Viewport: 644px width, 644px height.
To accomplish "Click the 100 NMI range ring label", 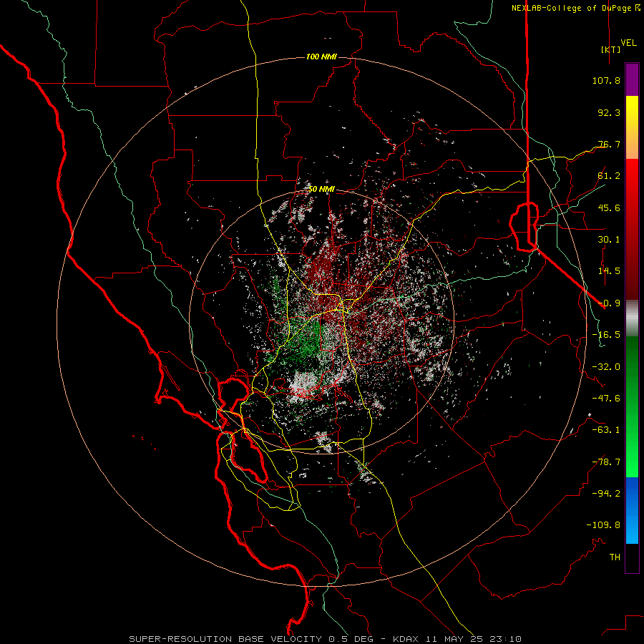I will [321, 57].
